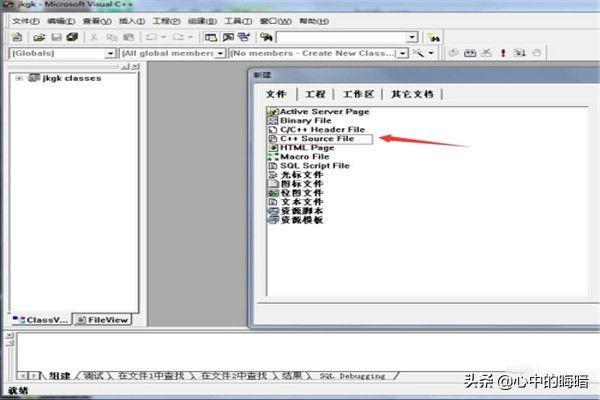Viewport: 600px width, 400px height.
Task: Open the 编辑(E) menu
Action: [60, 21]
